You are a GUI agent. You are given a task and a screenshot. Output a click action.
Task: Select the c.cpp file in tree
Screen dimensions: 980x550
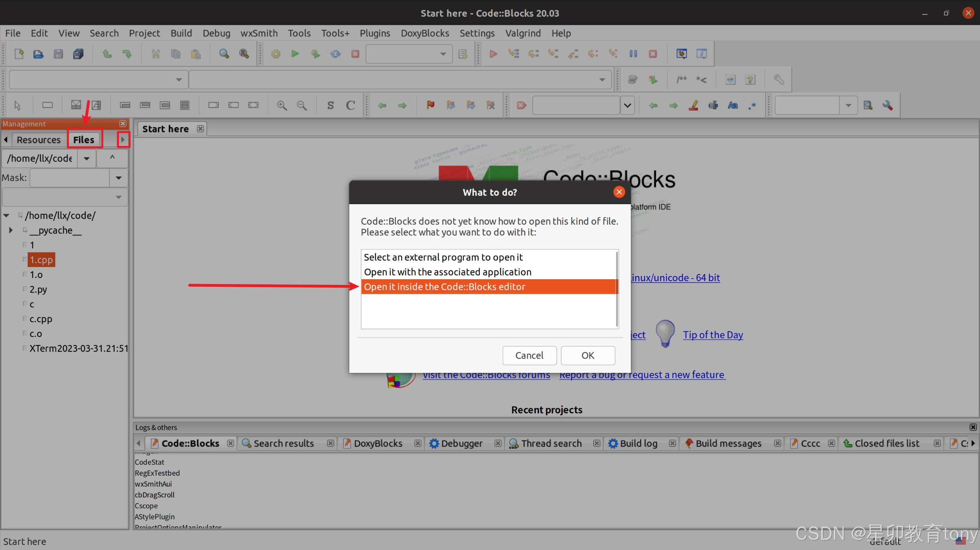tap(41, 319)
